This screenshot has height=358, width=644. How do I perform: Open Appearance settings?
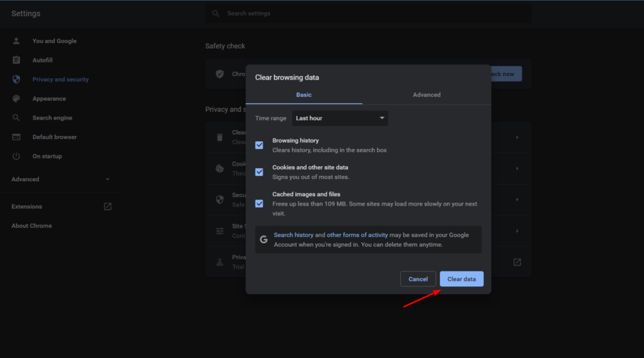[49, 99]
